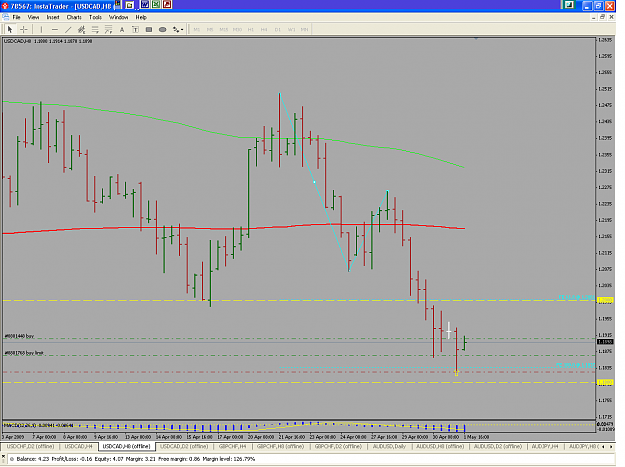This screenshot has width=625, height=467.
Task: Switch chart to H4 timeframe
Action: tap(264, 29)
